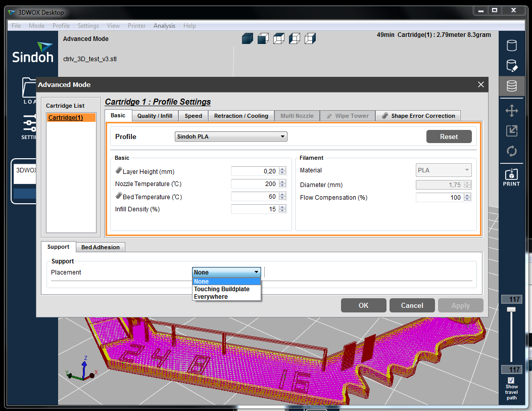Choose Everywhere support placement
This screenshot has height=411, width=532.
pos(226,297)
